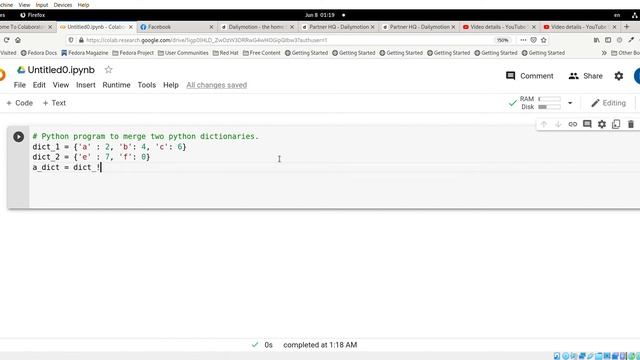640x360 pixels.
Task: Add a new Code cell
Action: coord(20,103)
